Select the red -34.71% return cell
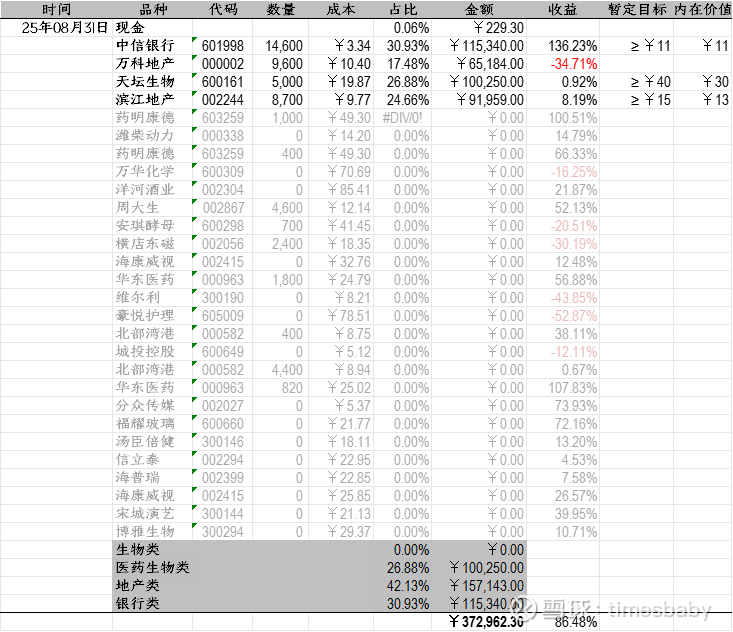 562,64
